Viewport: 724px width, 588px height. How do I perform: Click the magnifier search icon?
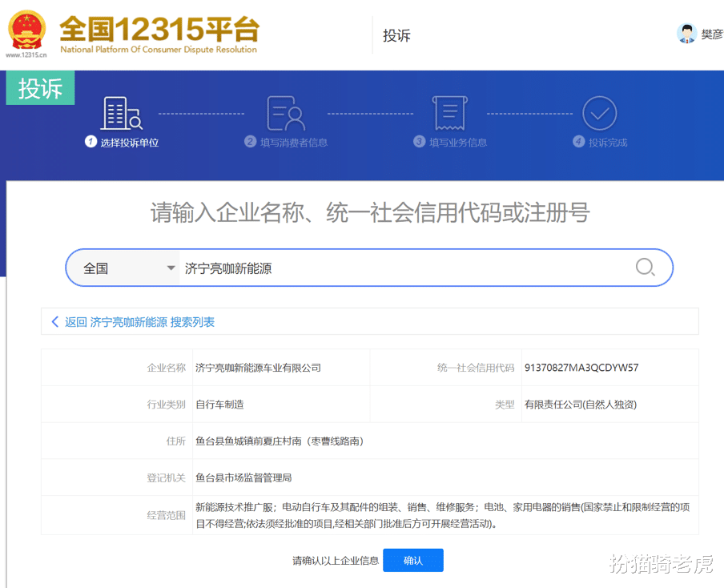click(x=644, y=267)
